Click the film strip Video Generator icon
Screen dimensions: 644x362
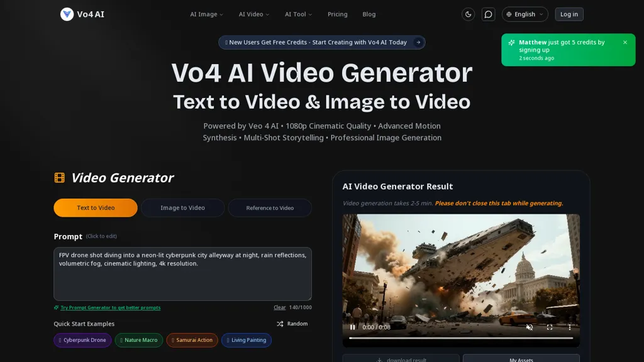[60, 178]
